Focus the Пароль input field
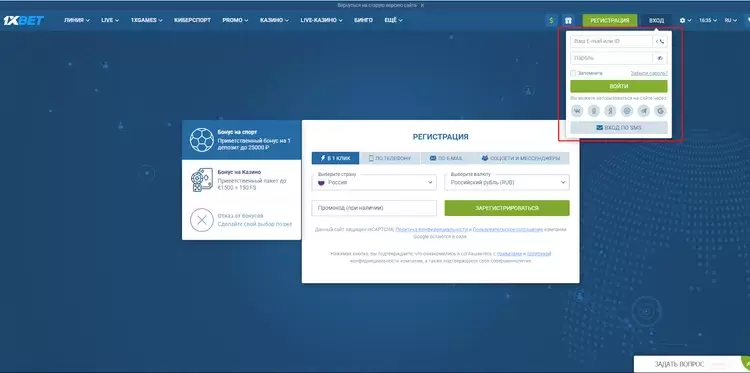The image size is (750, 373). 611,58
